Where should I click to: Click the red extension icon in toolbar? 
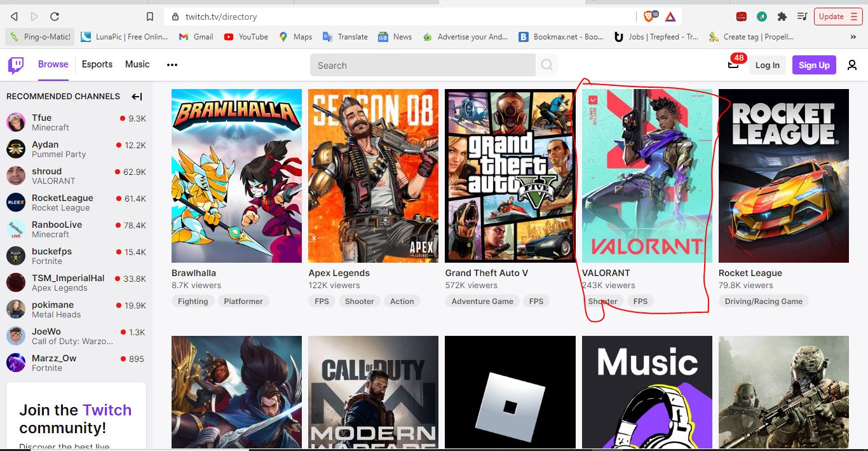coord(742,17)
